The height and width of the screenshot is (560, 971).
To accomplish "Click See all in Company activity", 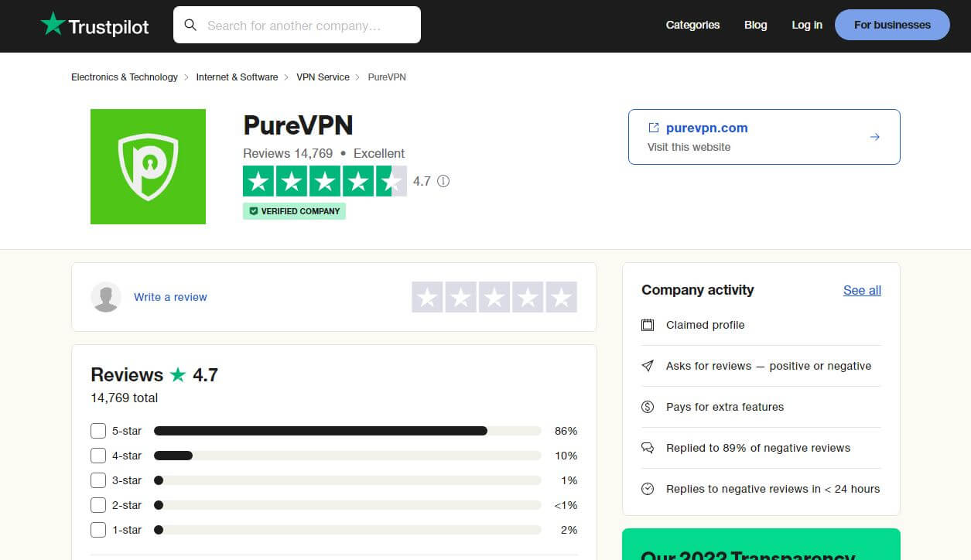I will 862,290.
